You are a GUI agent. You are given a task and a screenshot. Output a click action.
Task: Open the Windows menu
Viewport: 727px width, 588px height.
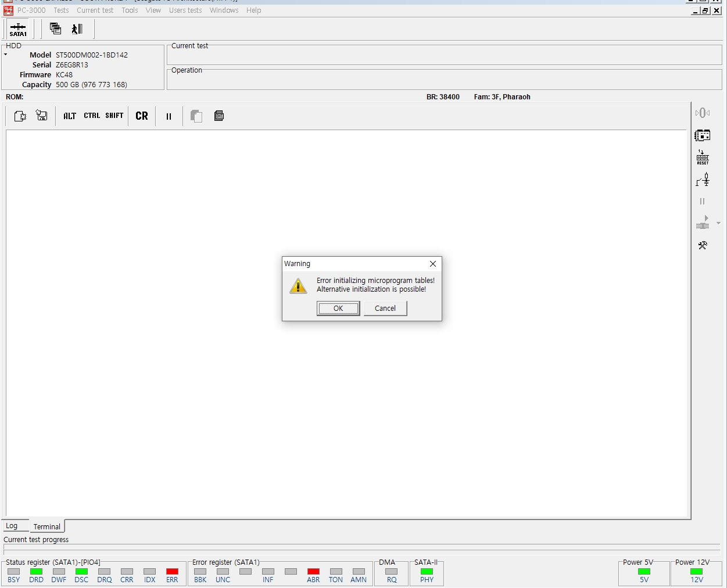tap(224, 10)
